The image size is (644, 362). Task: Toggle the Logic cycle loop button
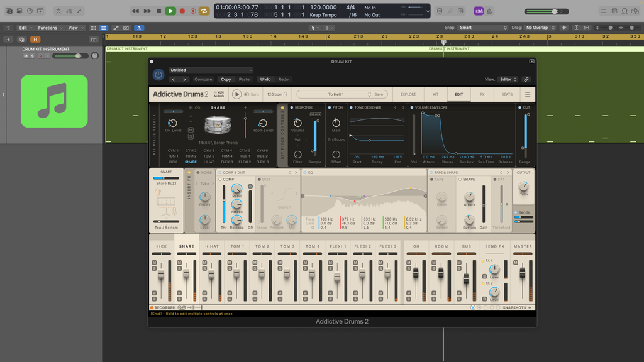204,11
